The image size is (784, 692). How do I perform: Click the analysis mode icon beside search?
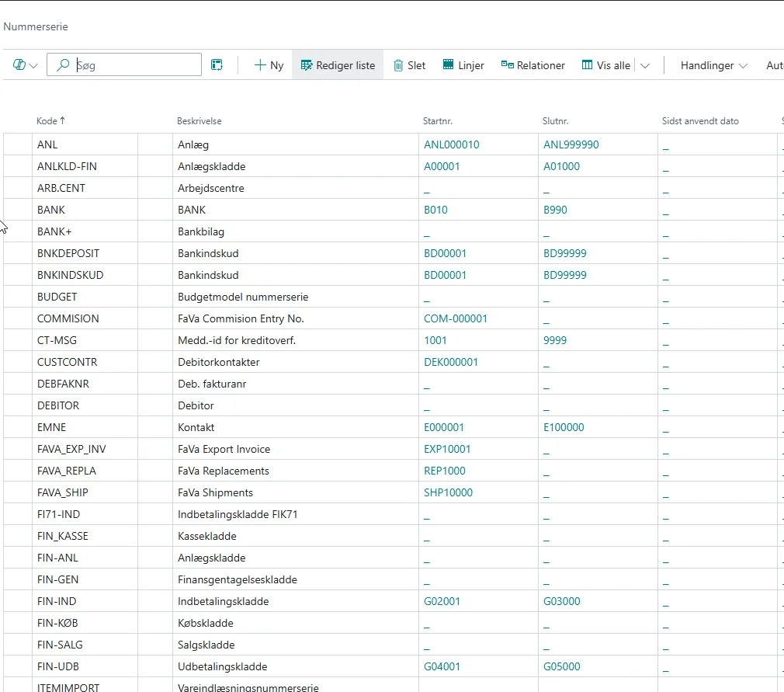217,65
